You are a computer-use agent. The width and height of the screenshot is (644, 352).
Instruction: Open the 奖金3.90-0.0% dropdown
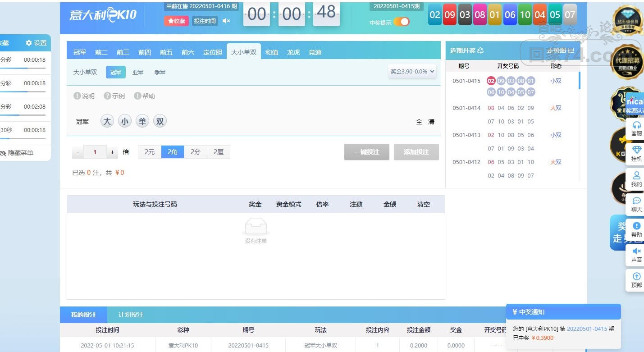click(412, 71)
